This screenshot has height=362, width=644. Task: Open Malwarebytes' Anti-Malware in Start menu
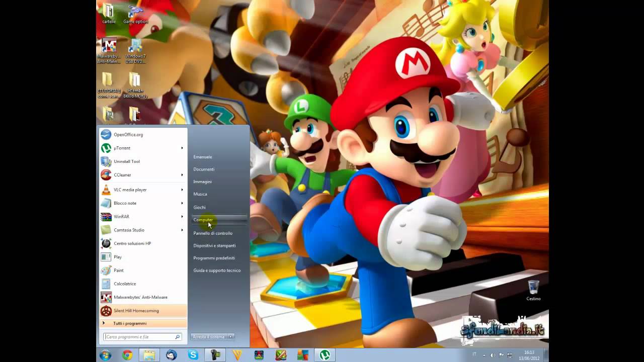143,297
